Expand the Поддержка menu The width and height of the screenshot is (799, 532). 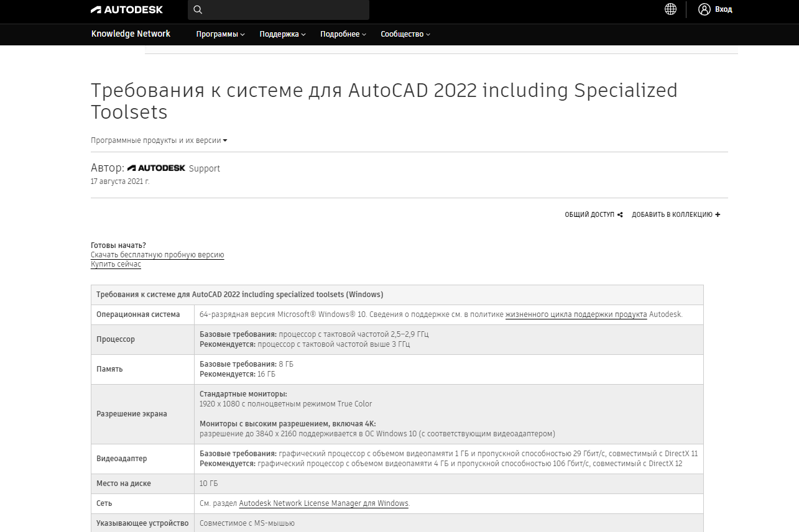point(282,34)
